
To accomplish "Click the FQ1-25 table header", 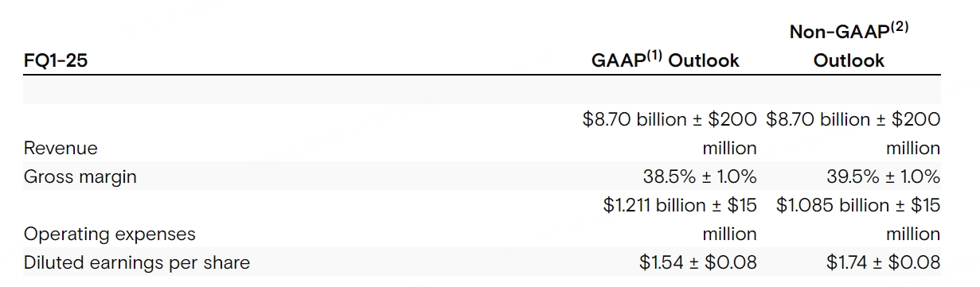I will coord(55,60).
